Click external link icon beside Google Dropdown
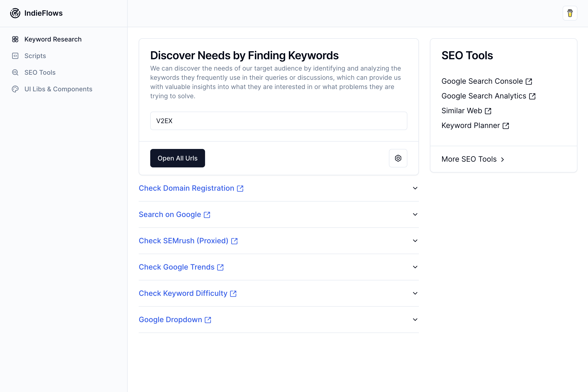Screen dimensions: 588x392 (208, 320)
